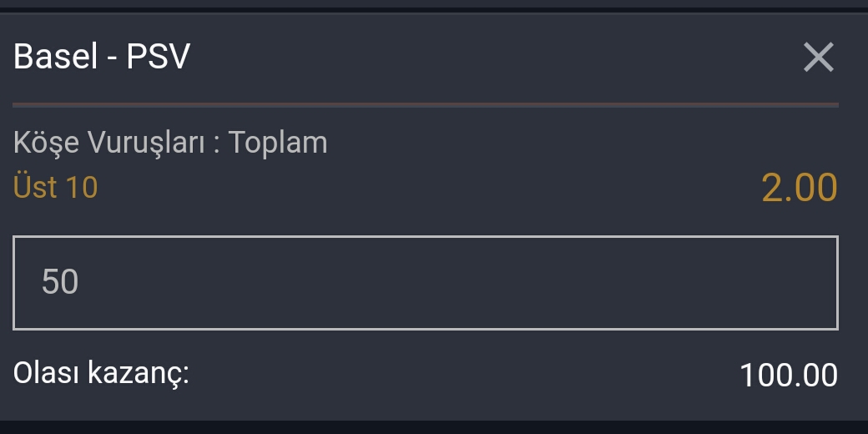Click the PSV team name in the header
Image resolution: width=868 pixels, height=434 pixels.
tap(159, 58)
